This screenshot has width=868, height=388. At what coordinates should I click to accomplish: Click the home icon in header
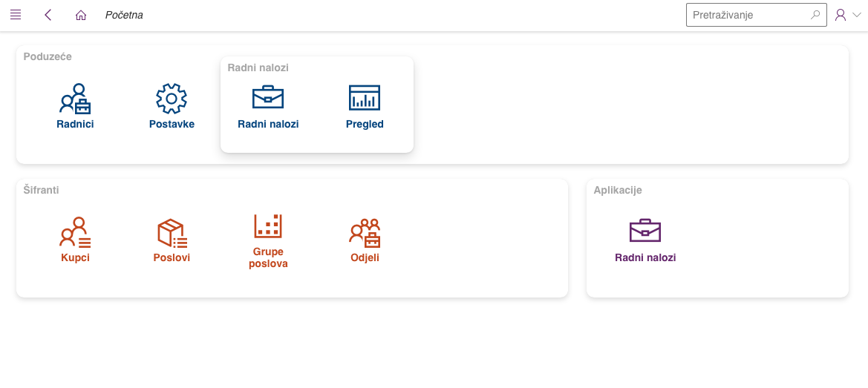pyautogui.click(x=81, y=15)
